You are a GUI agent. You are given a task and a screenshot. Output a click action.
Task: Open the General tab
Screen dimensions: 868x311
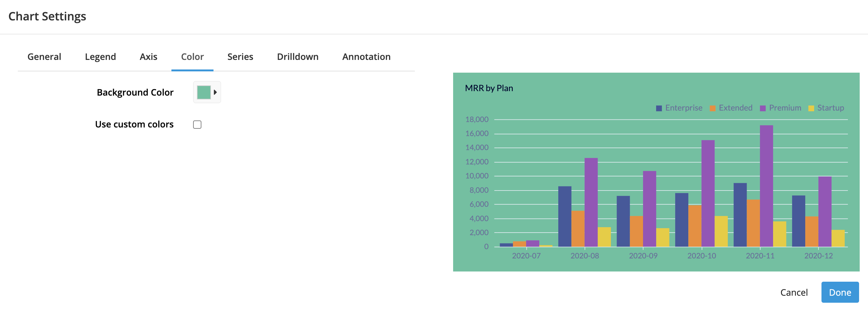[44, 57]
